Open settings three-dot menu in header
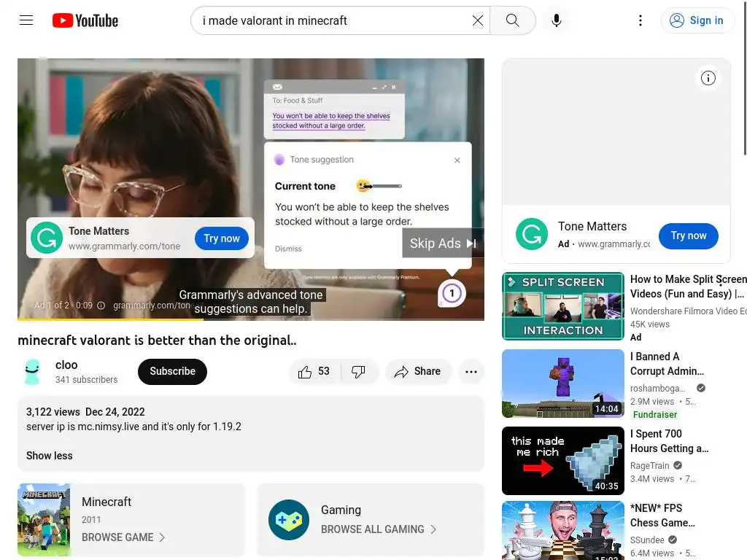Screen dimensions: 747x560 pos(640,20)
